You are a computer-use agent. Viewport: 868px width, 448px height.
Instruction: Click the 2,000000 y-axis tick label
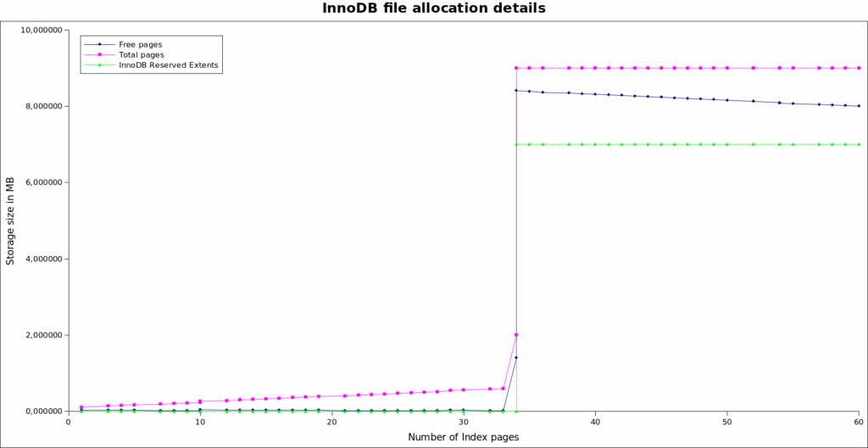pyautogui.click(x=42, y=335)
